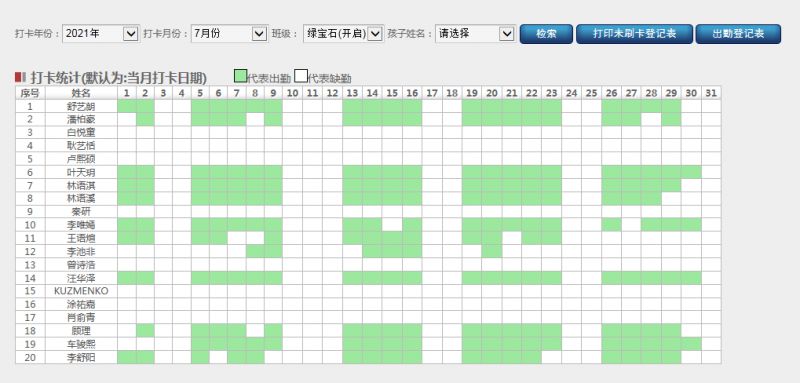Click the name 舒艺朗 in row 1
The height and width of the screenshot is (383, 800).
click(x=81, y=107)
